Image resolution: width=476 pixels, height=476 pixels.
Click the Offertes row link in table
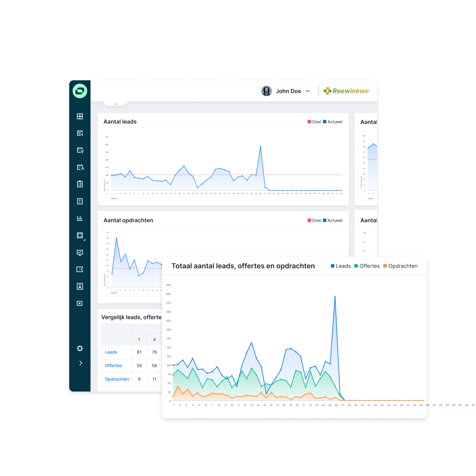113,366
